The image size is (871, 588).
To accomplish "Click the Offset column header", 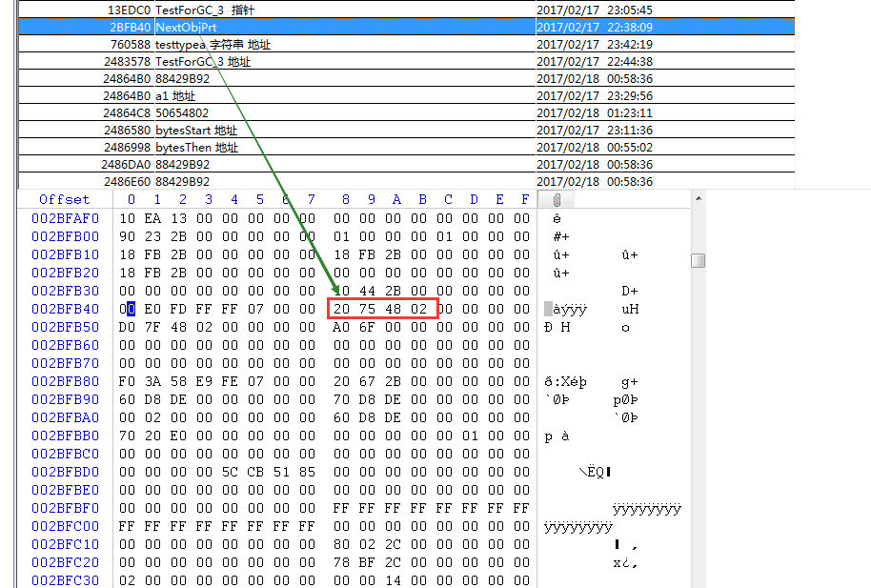I will 65,199.
